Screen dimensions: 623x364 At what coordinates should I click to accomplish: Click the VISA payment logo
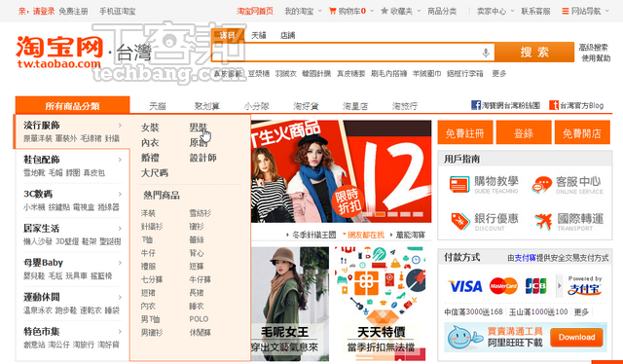click(465, 286)
